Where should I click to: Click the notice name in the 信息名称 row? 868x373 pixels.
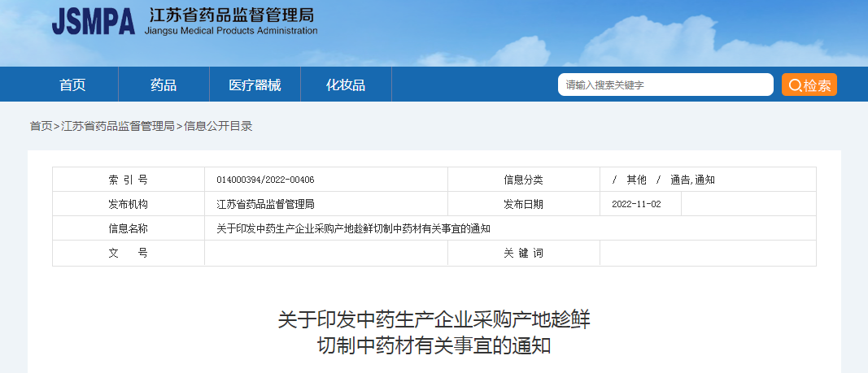click(354, 228)
